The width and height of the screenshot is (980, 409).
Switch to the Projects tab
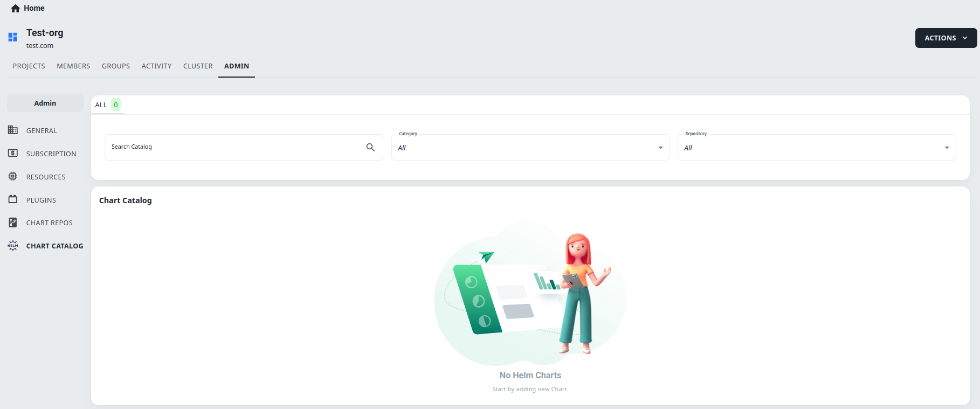(x=29, y=66)
